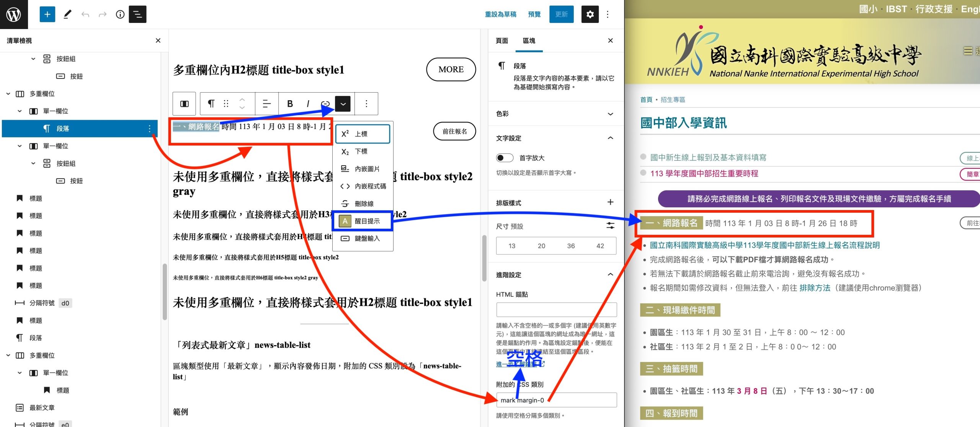Click the 前往報名 button in editor
The width and height of the screenshot is (980, 427).
[x=454, y=131]
